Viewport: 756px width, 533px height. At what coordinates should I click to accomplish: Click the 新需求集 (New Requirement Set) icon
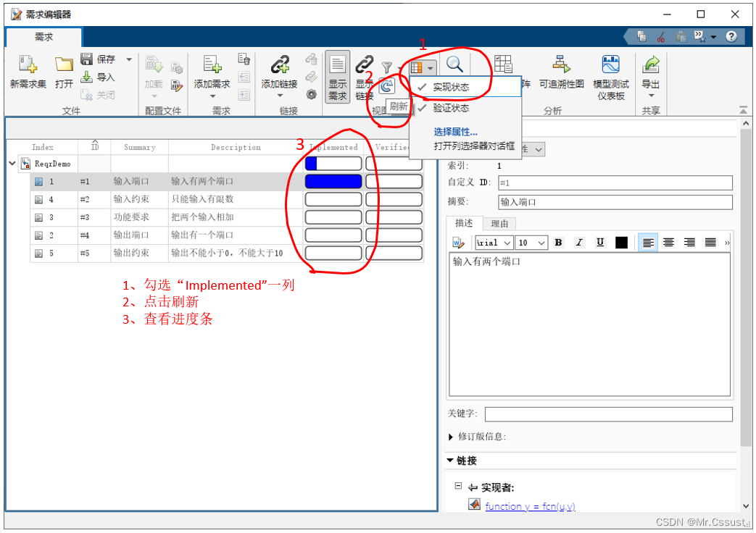[x=28, y=67]
